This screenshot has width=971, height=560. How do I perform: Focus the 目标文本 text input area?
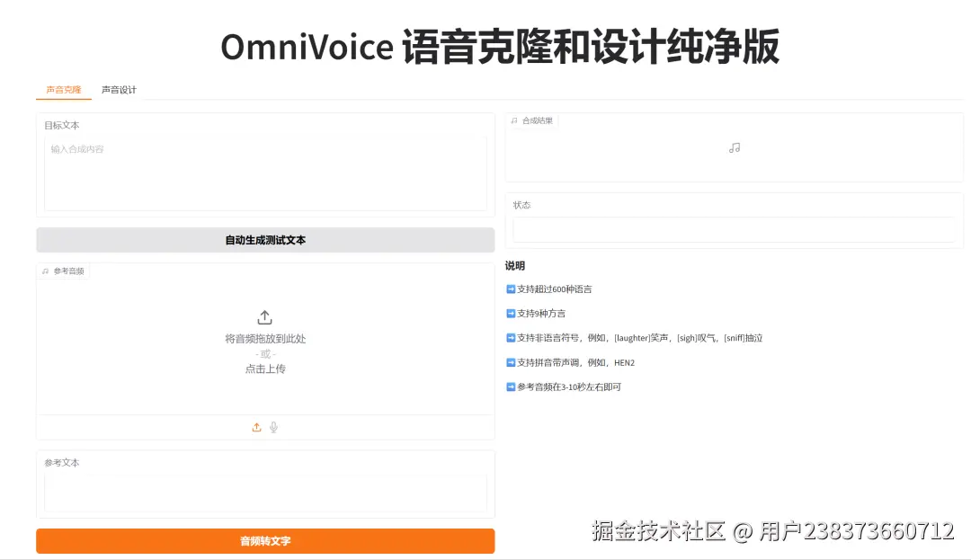pos(265,173)
